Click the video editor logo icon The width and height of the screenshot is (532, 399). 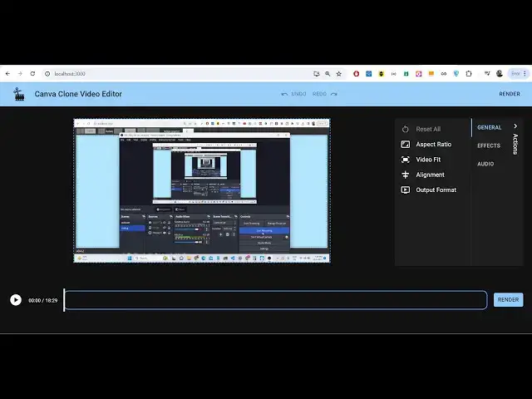tap(19, 94)
